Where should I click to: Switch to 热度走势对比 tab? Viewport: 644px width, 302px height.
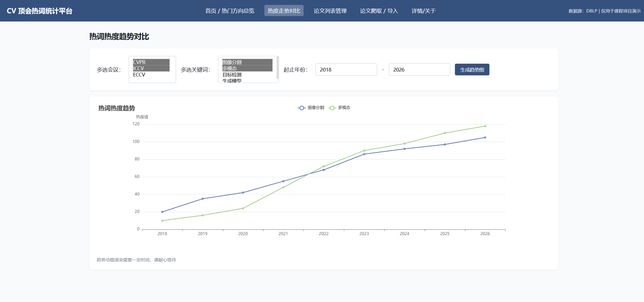click(x=284, y=11)
